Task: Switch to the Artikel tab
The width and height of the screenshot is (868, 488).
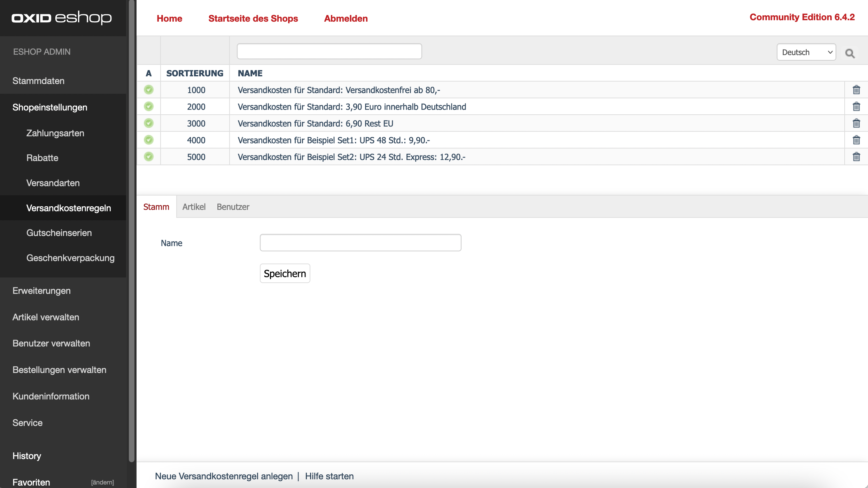Action: point(194,207)
